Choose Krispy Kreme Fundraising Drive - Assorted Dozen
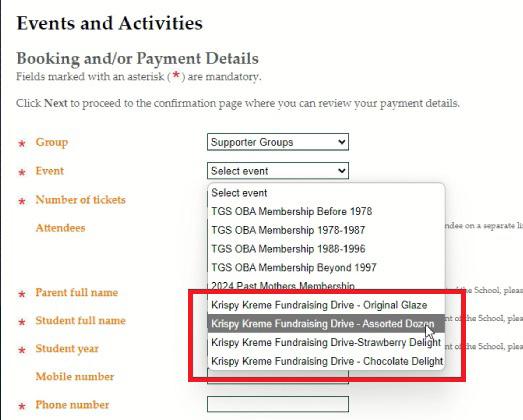Screen dimensions: 523x420 click(326, 324)
